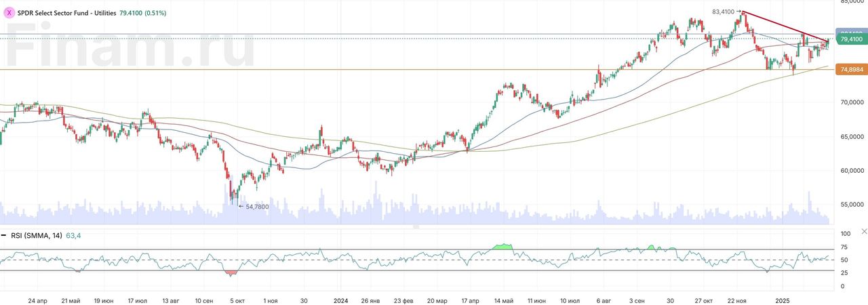
Task: Click the pink X ticker icon
Action: [9, 13]
